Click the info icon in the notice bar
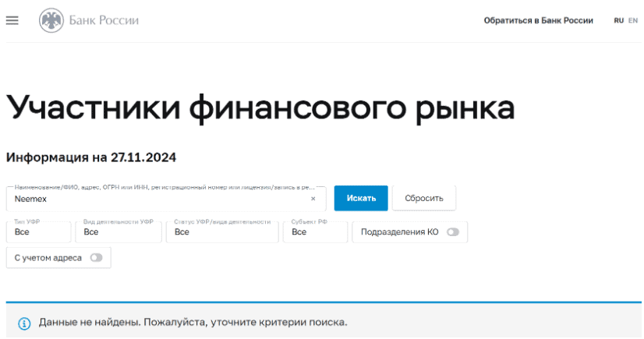 click(24, 323)
